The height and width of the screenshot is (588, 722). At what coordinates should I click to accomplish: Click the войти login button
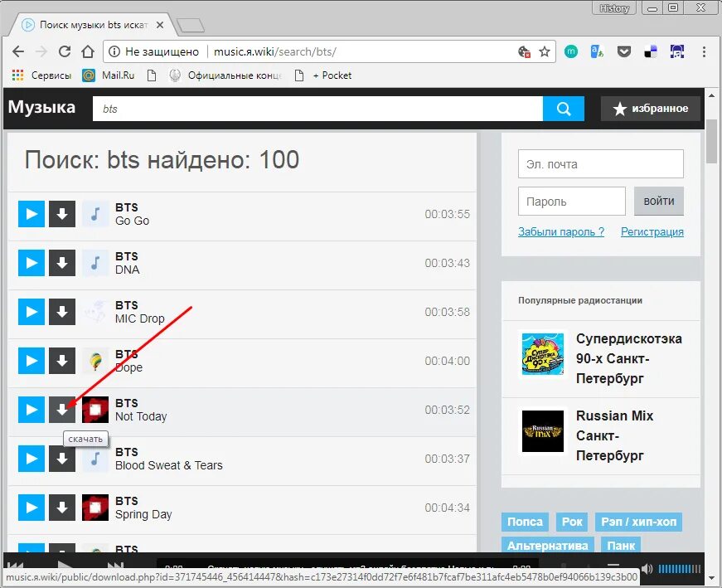[659, 201]
